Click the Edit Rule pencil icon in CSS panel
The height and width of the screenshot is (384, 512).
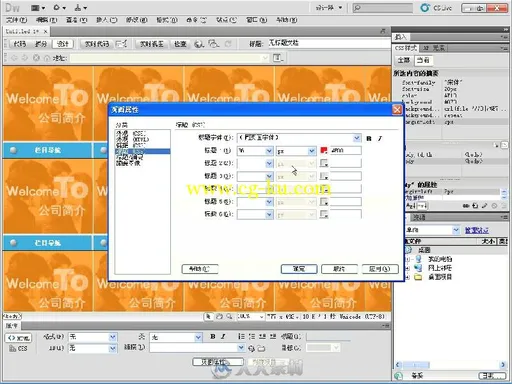485,206
